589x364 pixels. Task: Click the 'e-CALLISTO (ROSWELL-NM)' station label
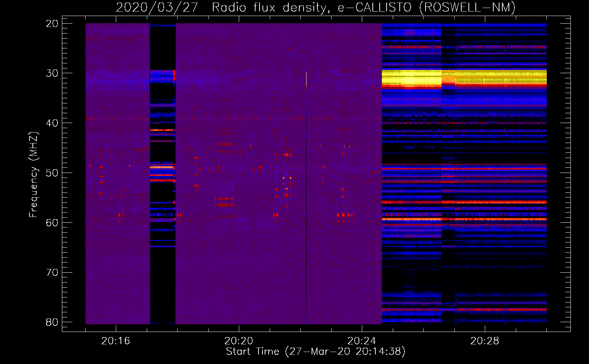427,7
